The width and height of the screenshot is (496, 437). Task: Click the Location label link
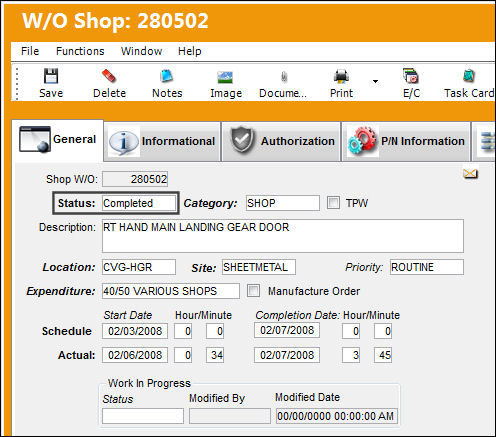69,267
